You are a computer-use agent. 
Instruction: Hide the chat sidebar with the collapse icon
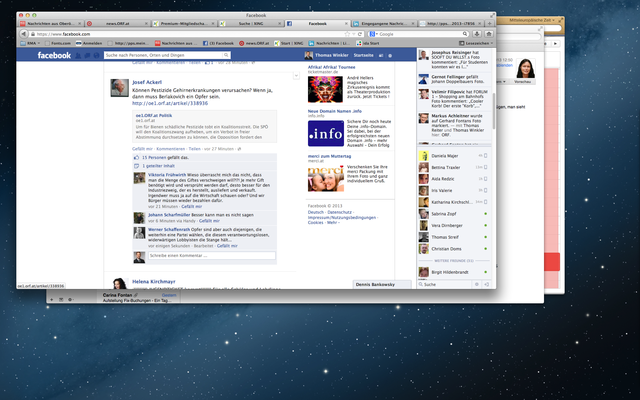487,284
